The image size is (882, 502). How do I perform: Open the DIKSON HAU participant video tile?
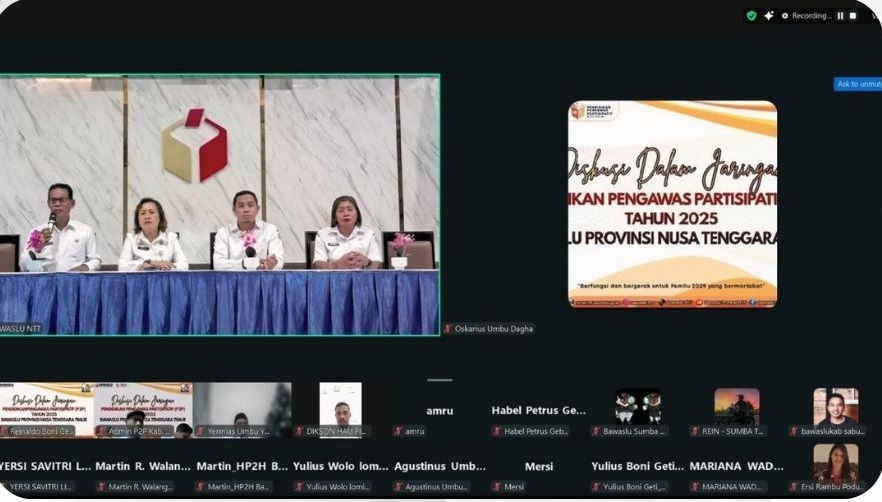pos(340,408)
